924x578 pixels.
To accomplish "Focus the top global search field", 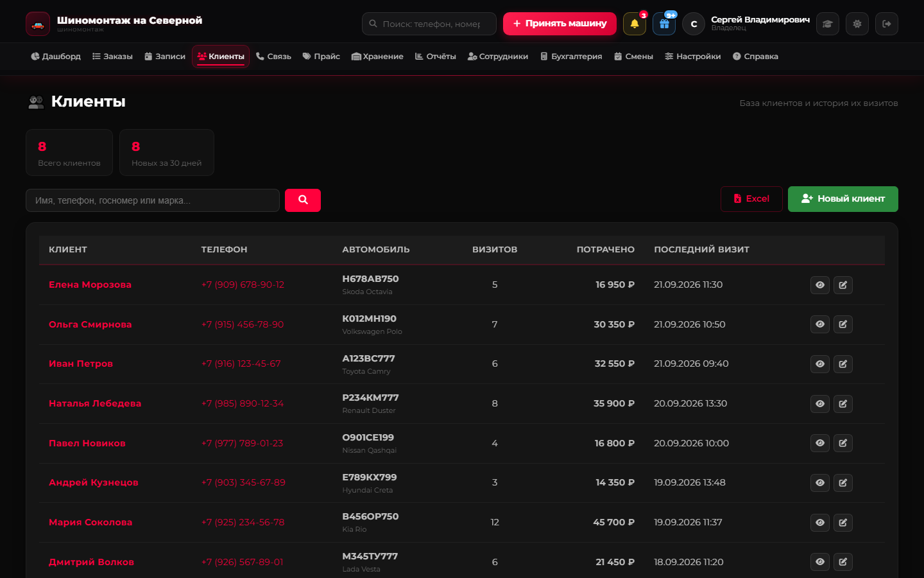I will [x=429, y=24].
